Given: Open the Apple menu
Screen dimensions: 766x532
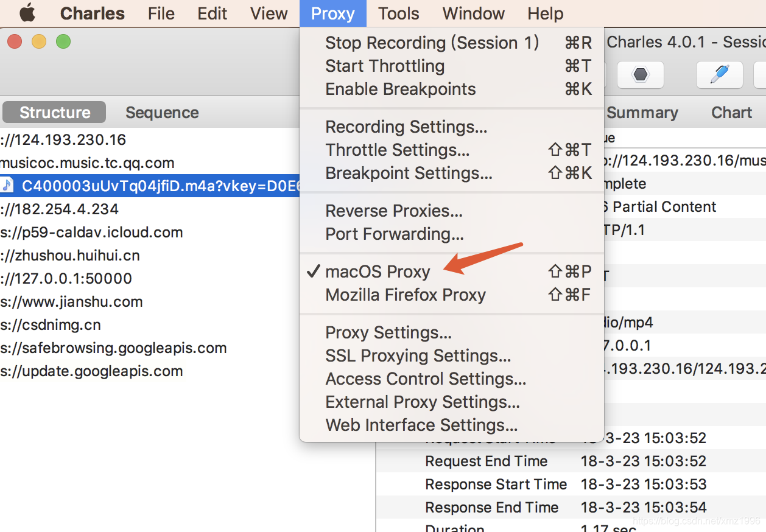Looking at the screenshot, I should (27, 13).
